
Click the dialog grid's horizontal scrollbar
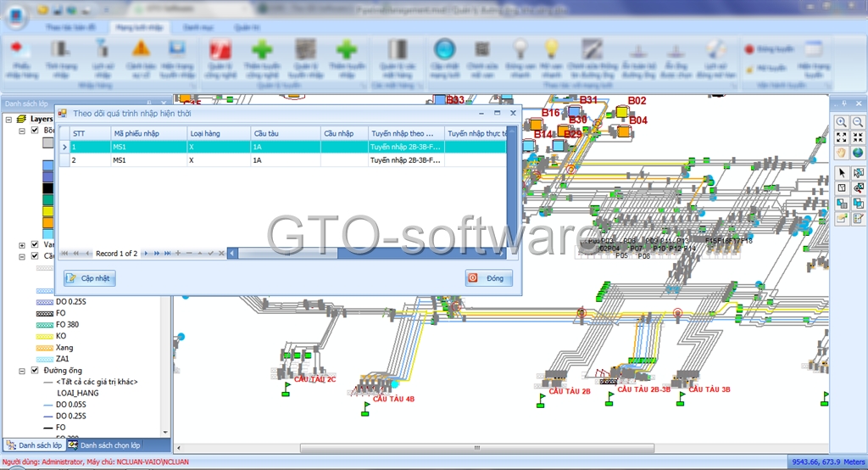pyautogui.click(x=368, y=254)
